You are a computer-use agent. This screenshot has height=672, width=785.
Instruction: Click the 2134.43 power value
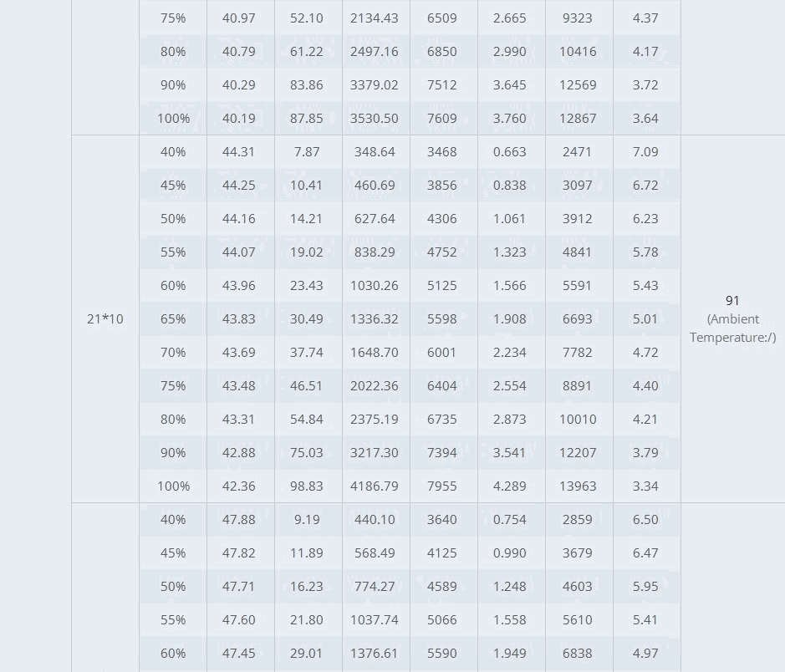[375, 18]
